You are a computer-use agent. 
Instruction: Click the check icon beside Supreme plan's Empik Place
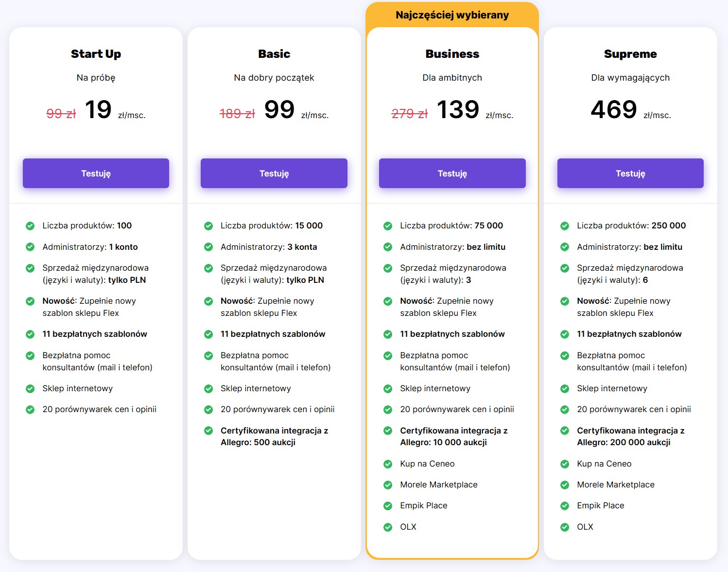(565, 506)
